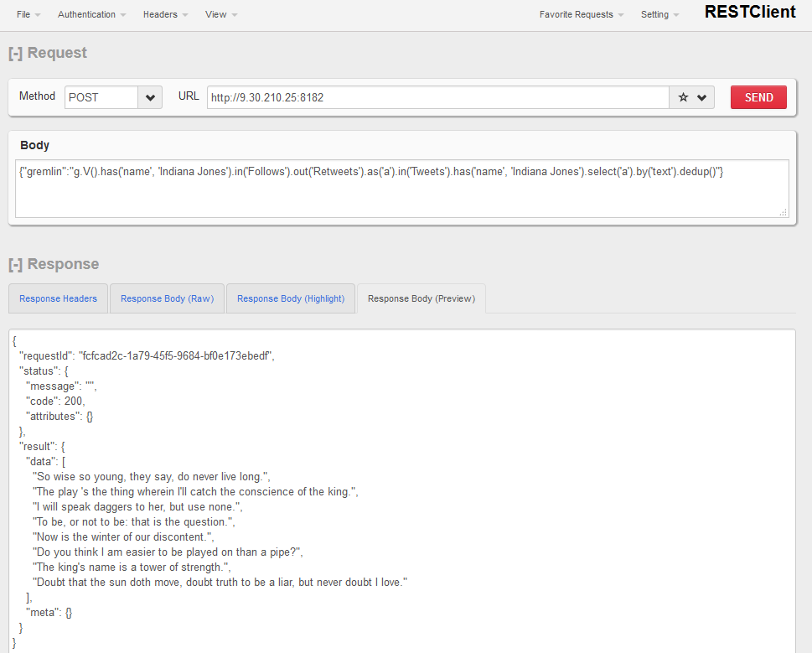Click the gremlin request Body textarea

pos(402,189)
